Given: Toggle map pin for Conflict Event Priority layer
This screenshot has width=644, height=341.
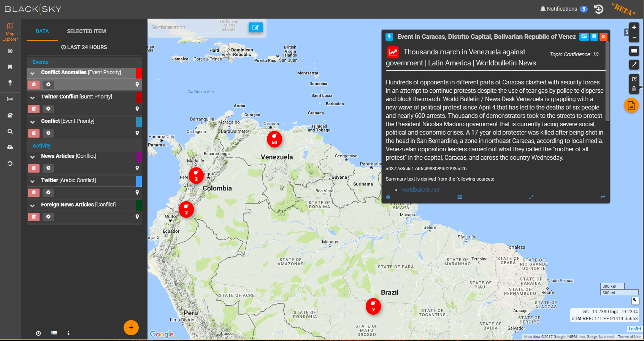Looking at the screenshot, I should (137, 133).
